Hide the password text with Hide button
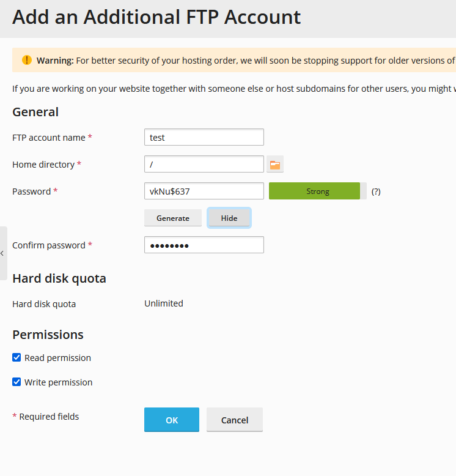The image size is (456, 476). (229, 218)
